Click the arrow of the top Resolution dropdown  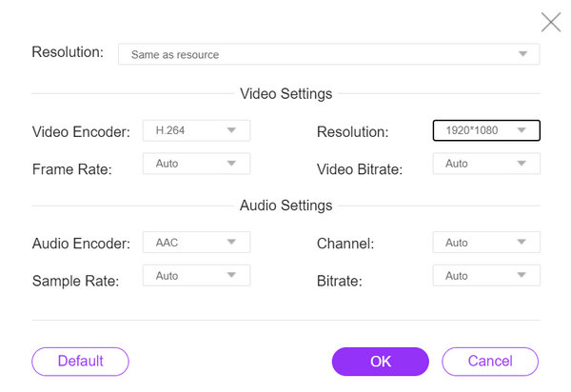[x=522, y=54]
